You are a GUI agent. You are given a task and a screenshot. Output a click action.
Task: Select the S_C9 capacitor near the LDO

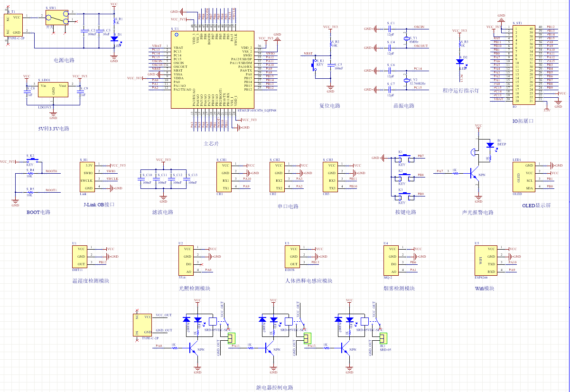pyautogui.click(x=80, y=91)
